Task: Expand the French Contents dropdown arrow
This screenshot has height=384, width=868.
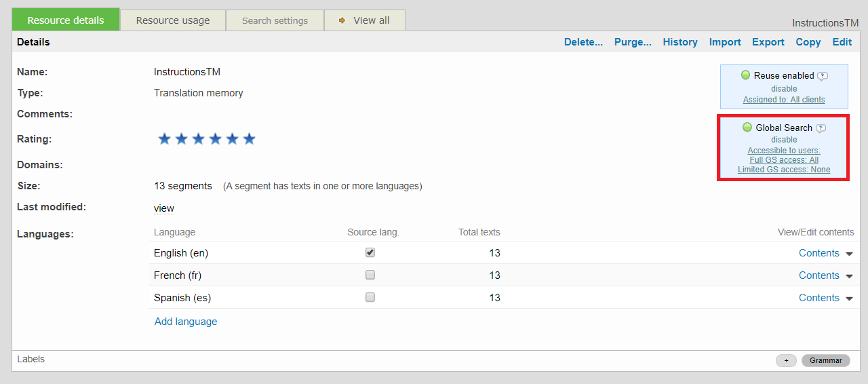Action: click(849, 276)
